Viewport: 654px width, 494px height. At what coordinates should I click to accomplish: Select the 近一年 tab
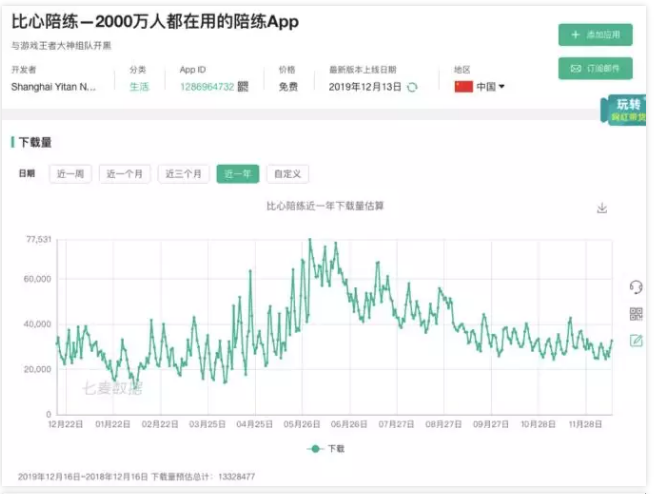tap(237, 174)
